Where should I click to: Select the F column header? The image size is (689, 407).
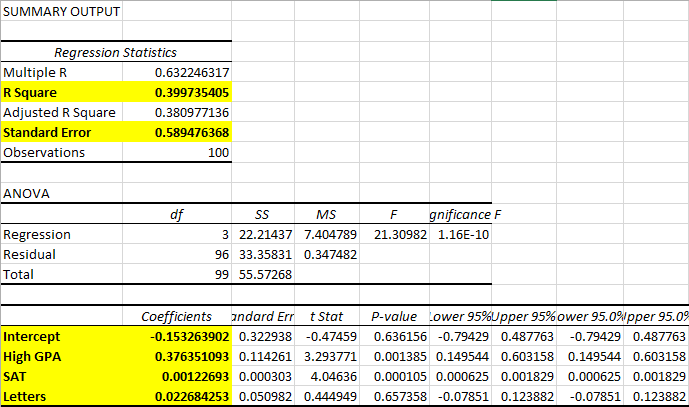coord(394,214)
